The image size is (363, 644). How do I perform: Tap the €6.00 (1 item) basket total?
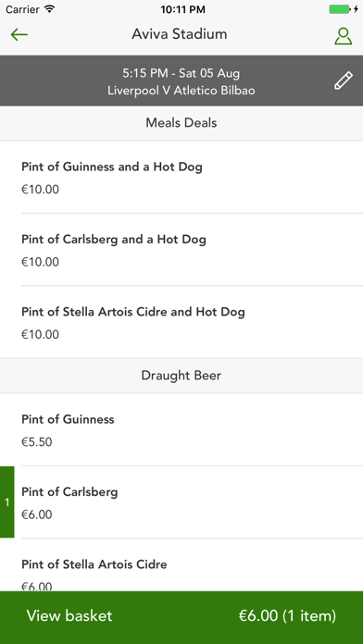pyautogui.click(x=287, y=615)
